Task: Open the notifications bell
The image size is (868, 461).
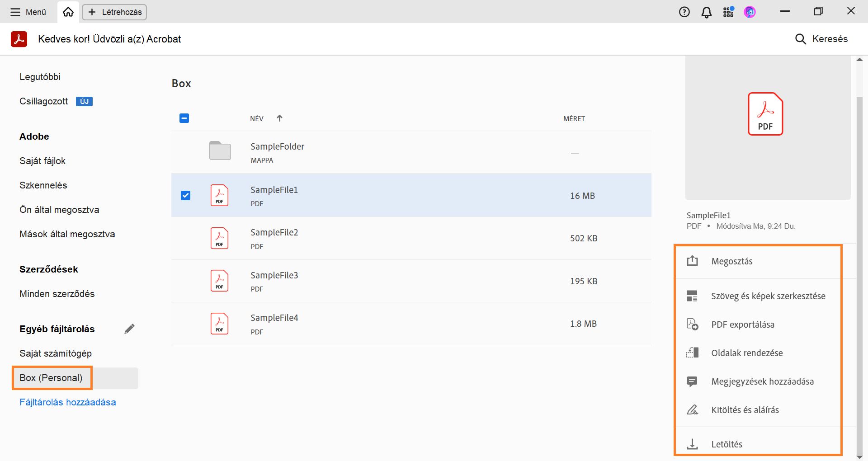Action: (x=706, y=12)
